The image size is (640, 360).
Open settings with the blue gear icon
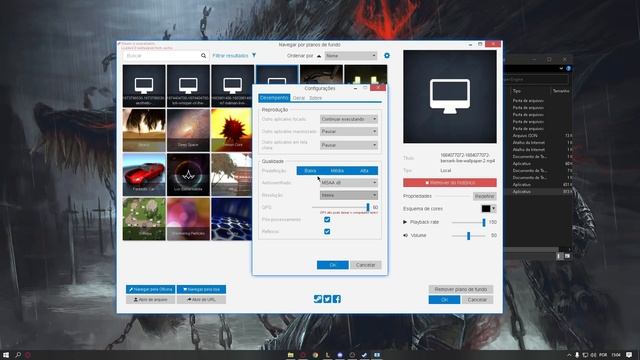pyautogui.click(x=387, y=56)
